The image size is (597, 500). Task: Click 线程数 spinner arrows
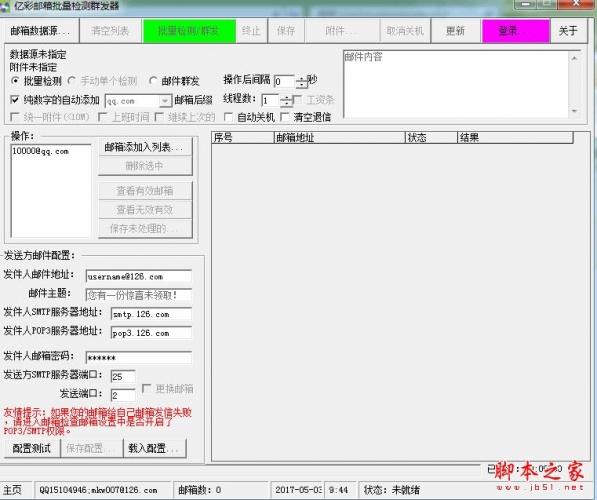click(286, 101)
